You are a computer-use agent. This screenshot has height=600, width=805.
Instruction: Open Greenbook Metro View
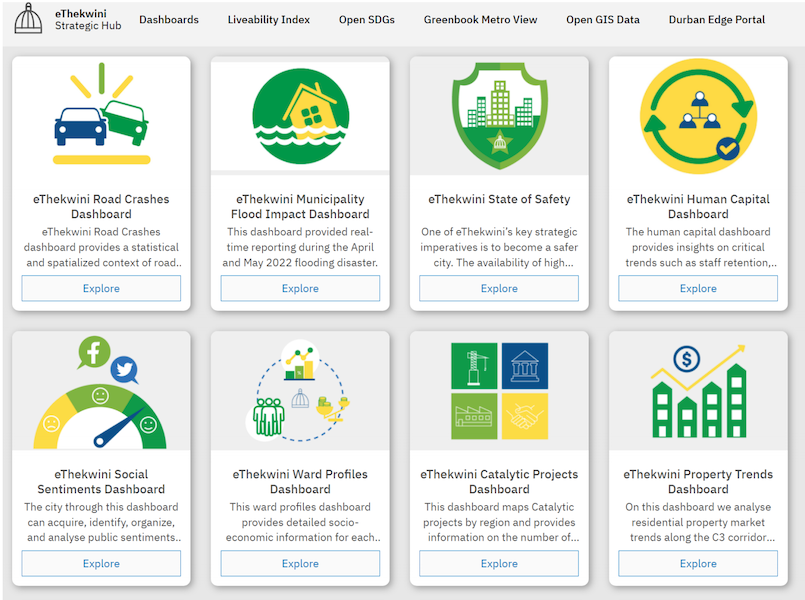480,20
